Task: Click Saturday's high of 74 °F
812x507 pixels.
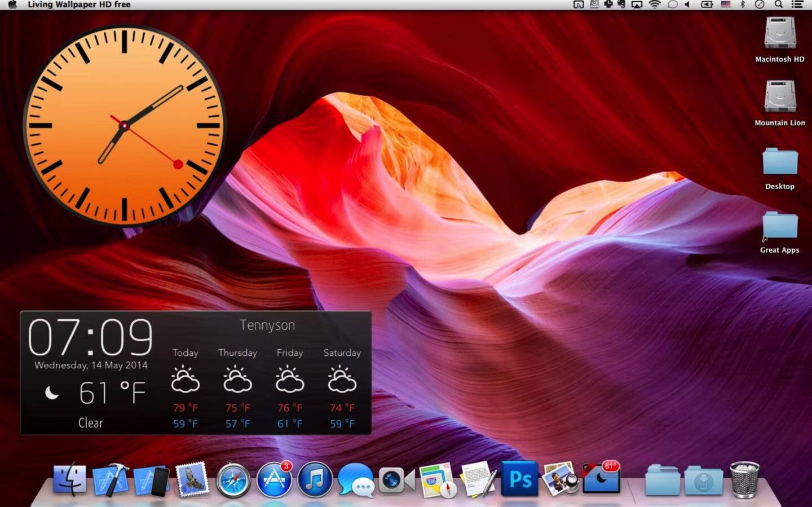Action: pos(342,408)
